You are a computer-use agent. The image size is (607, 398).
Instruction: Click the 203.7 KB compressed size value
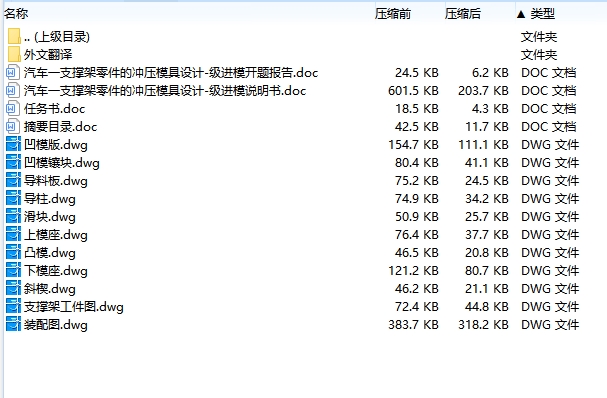click(483, 90)
